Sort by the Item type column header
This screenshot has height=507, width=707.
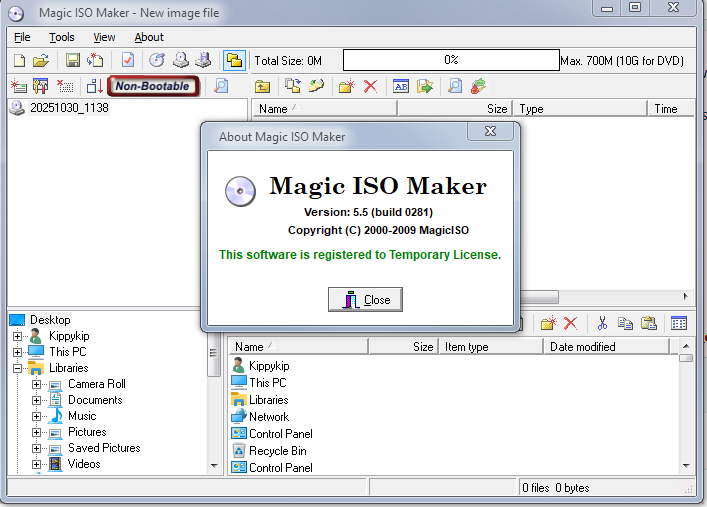tap(491, 347)
